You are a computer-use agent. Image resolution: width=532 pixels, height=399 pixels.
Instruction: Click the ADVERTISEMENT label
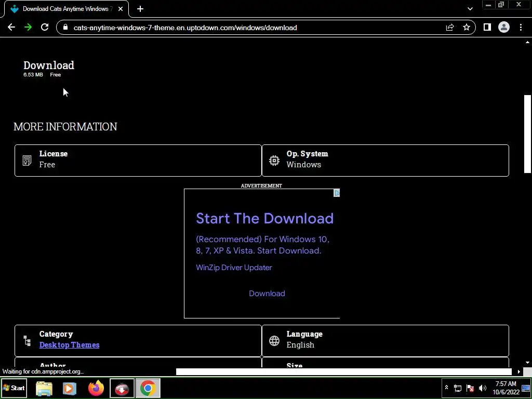click(261, 185)
